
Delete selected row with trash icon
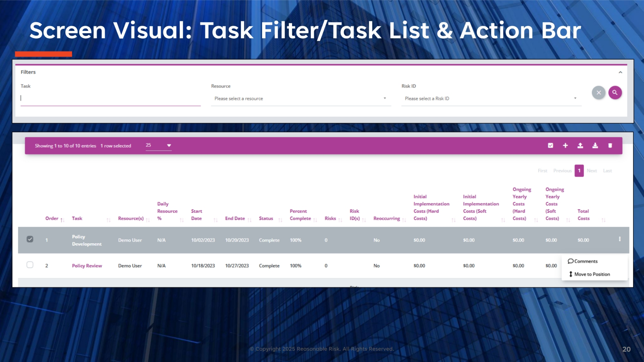click(610, 146)
